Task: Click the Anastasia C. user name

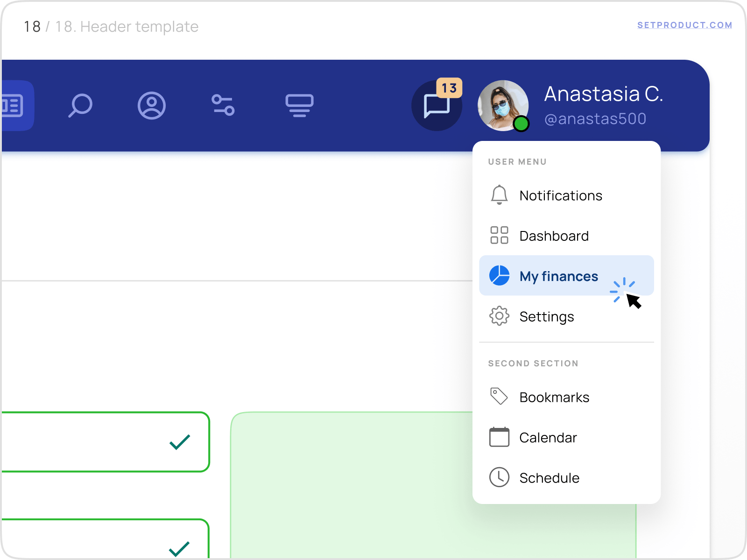Action: point(603,94)
